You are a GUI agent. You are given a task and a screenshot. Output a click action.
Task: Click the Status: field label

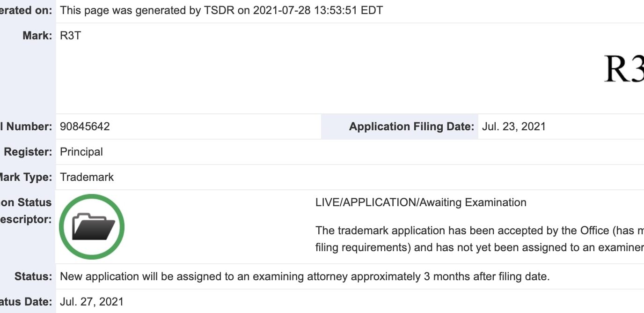pos(33,276)
